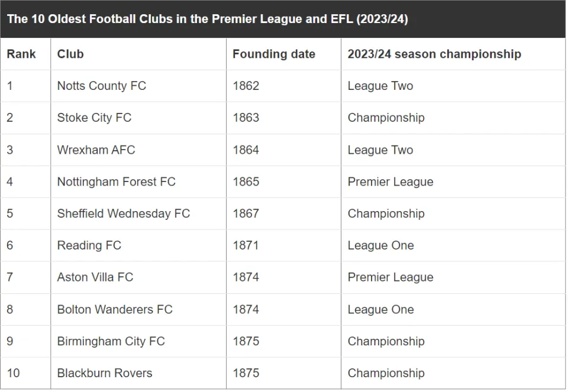Click the Rank column header

tap(21, 54)
